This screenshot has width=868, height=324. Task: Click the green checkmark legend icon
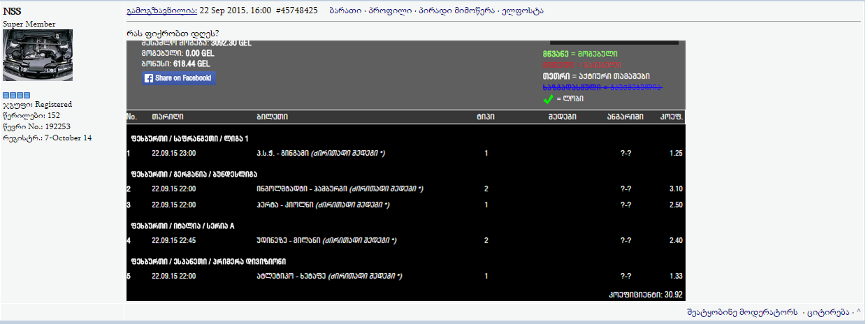(x=549, y=99)
